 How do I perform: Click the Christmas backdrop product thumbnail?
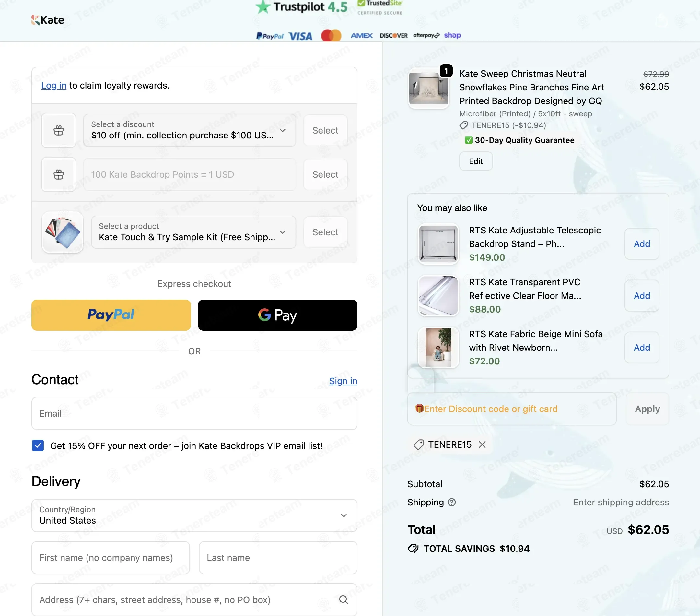coord(428,88)
